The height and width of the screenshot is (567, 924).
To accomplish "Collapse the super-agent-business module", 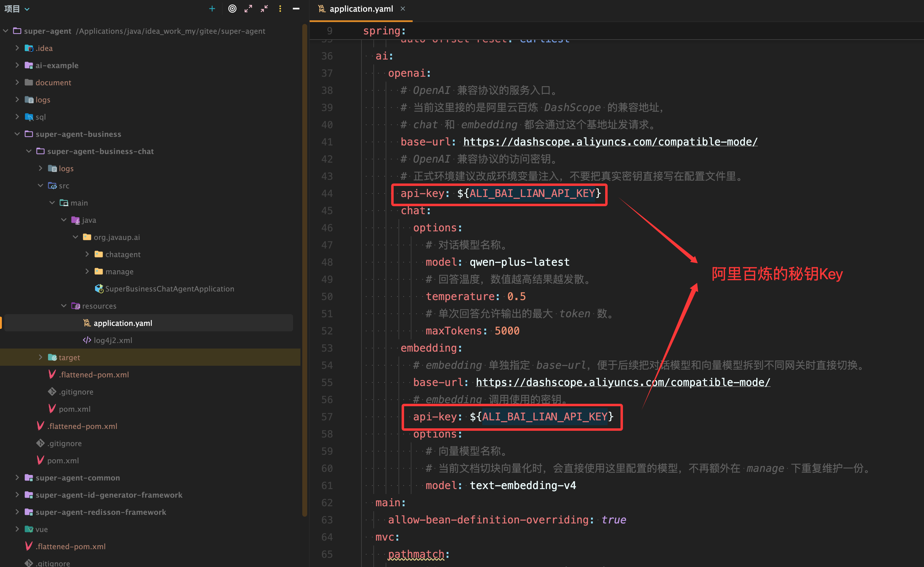I will 17,133.
